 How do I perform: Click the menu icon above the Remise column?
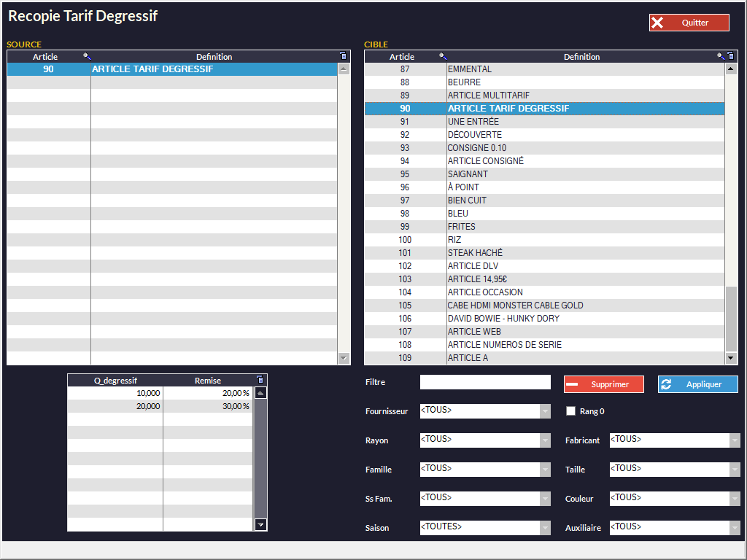tap(260, 380)
